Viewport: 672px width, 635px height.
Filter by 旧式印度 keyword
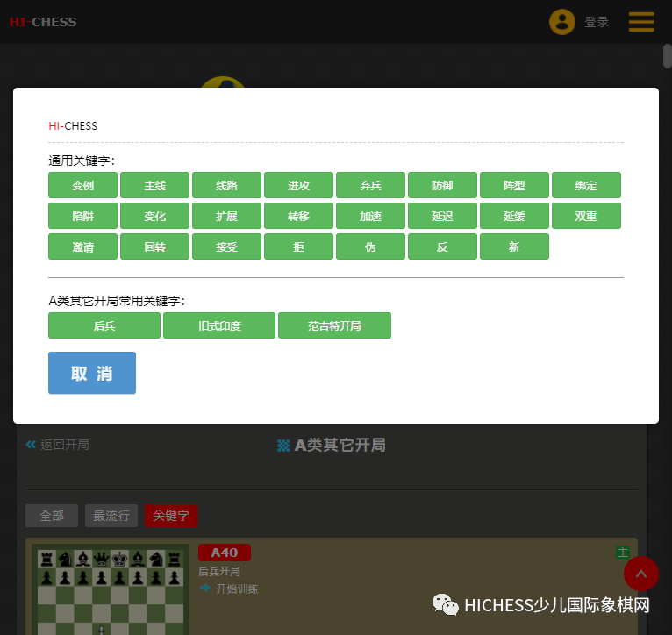219,325
